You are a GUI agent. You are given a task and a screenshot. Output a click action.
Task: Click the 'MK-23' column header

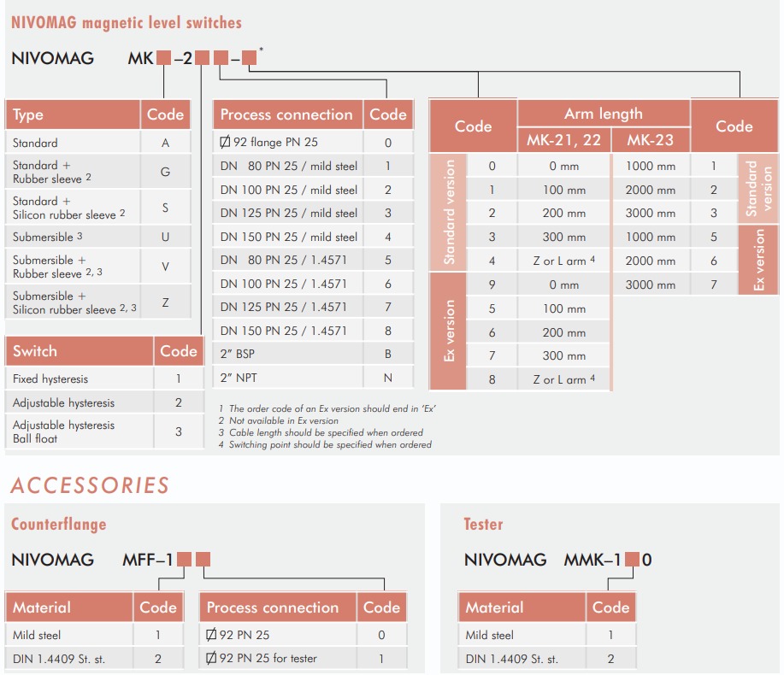coord(651,140)
